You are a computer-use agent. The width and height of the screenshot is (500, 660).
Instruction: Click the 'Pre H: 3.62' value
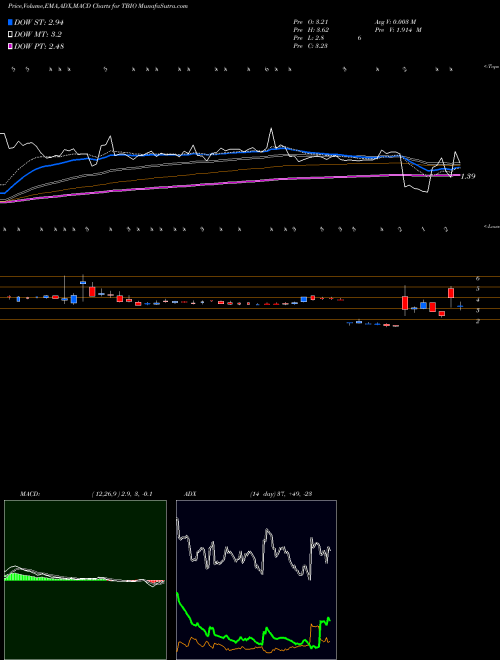[311, 30]
